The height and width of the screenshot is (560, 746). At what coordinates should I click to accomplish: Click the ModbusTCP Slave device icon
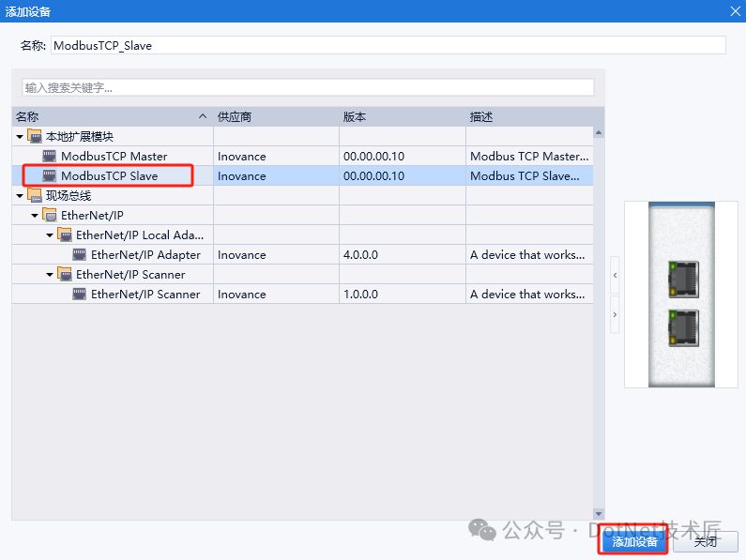point(49,175)
